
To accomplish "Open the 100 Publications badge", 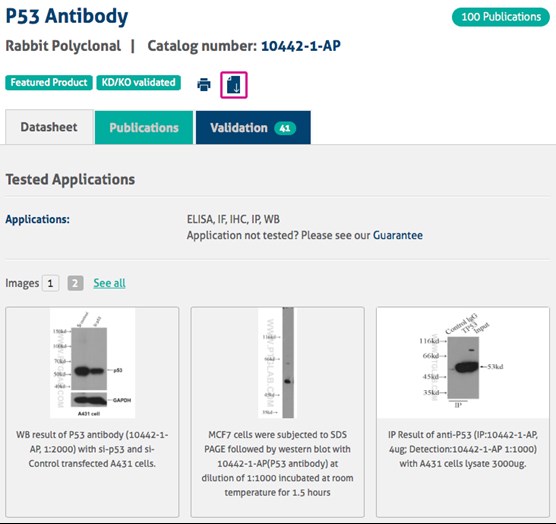I will pyautogui.click(x=501, y=17).
